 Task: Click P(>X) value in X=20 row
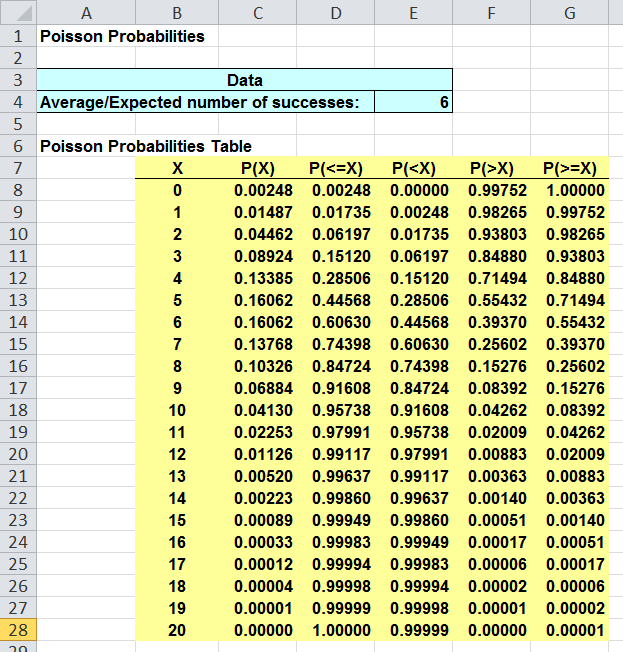[492, 630]
